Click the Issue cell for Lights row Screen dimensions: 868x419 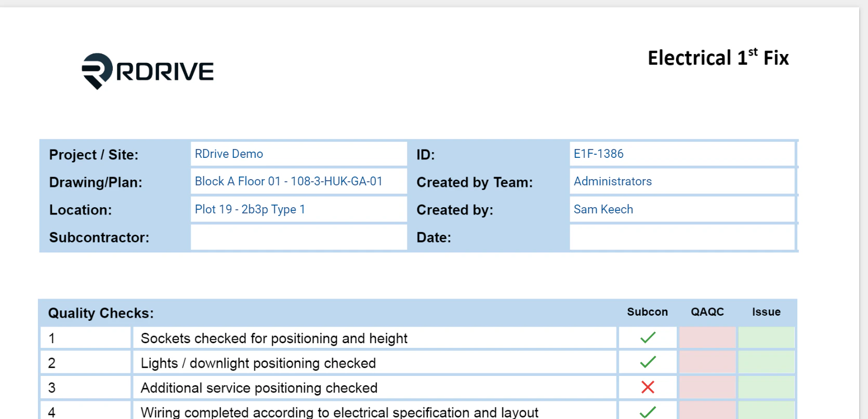tap(767, 362)
